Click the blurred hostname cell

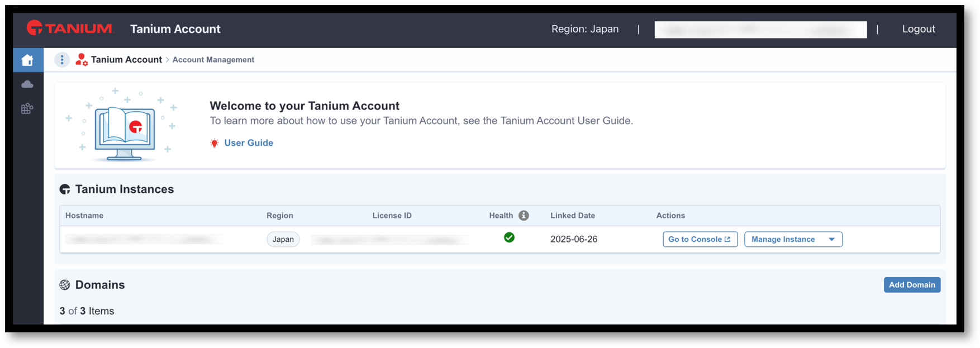click(x=144, y=239)
